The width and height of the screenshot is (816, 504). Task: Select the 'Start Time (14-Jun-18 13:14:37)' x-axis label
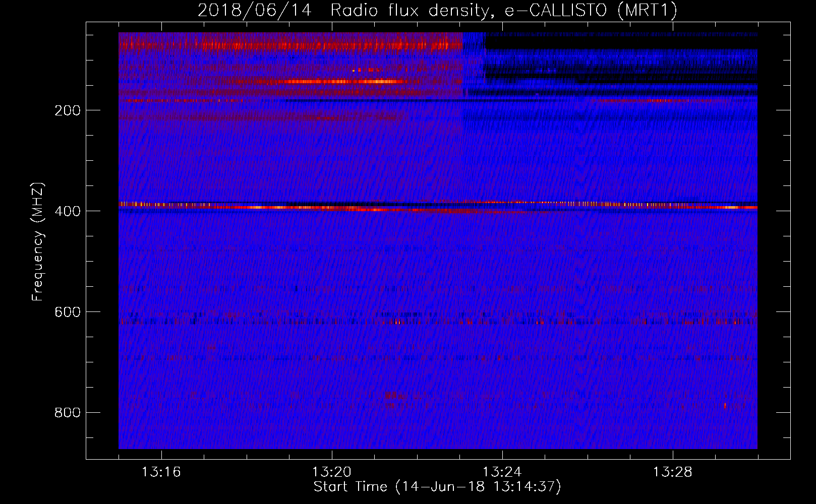[437, 487]
